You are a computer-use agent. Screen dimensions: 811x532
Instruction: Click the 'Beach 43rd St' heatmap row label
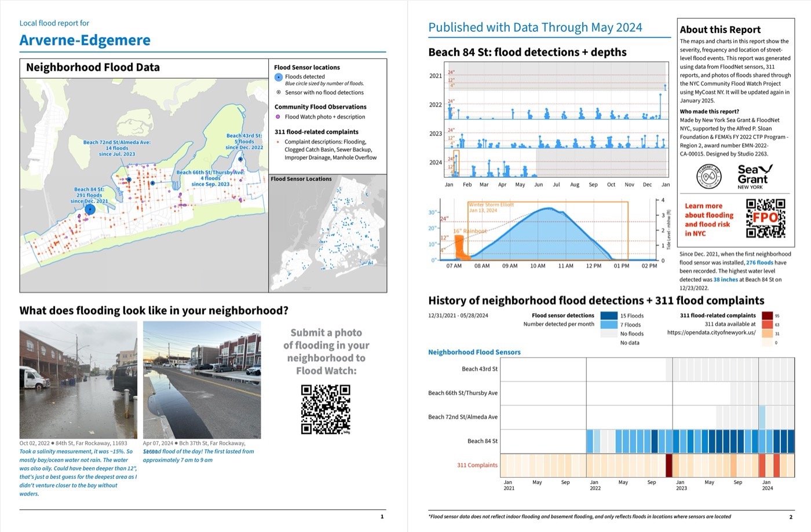[480, 369]
